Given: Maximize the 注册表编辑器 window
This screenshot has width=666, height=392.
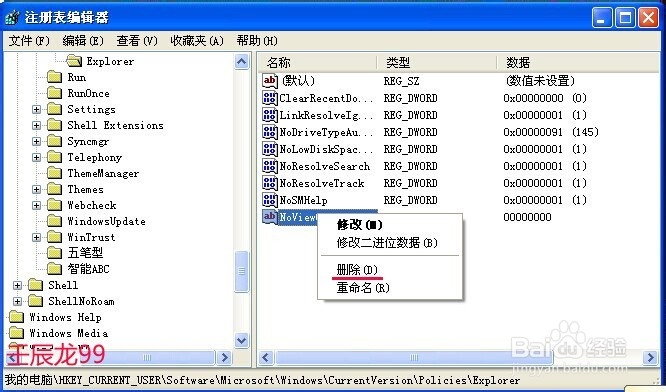Looking at the screenshot, I should pos(625,18).
